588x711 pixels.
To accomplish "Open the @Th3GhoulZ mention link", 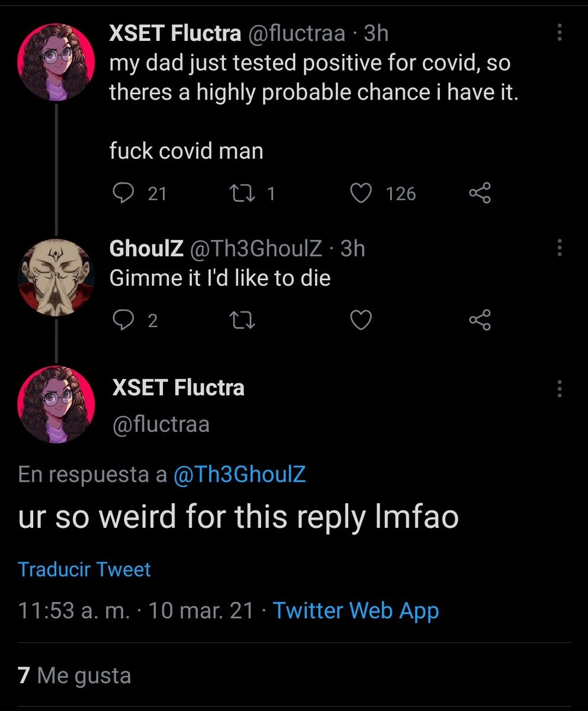I will pos(239,474).
